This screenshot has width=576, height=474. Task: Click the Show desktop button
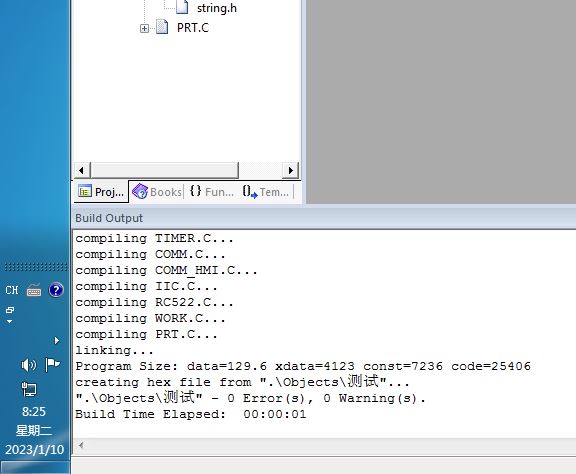pyautogui.click(x=35, y=467)
